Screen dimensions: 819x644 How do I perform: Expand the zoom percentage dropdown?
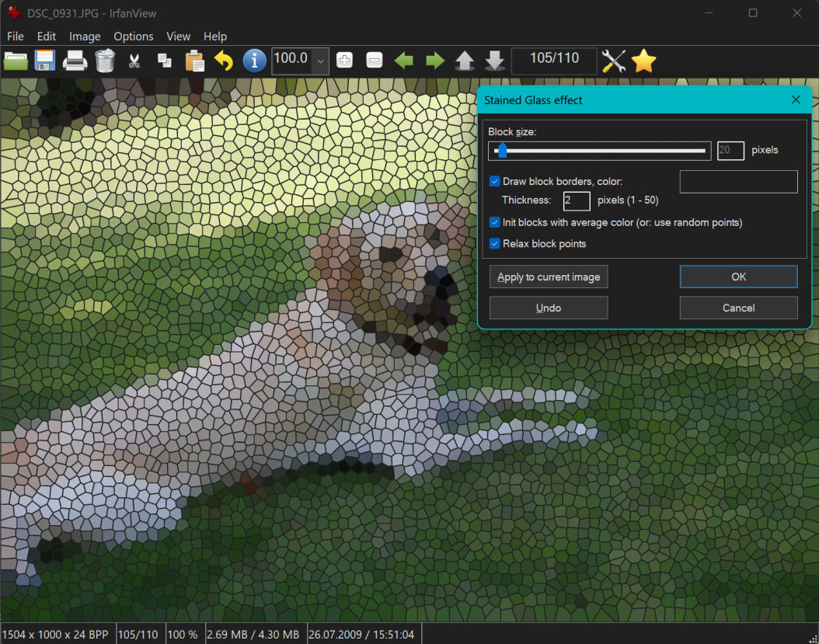320,61
